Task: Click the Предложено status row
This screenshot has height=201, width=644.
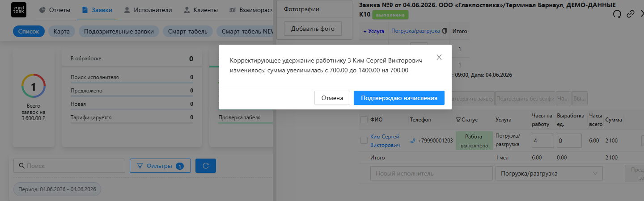Action: (132, 91)
